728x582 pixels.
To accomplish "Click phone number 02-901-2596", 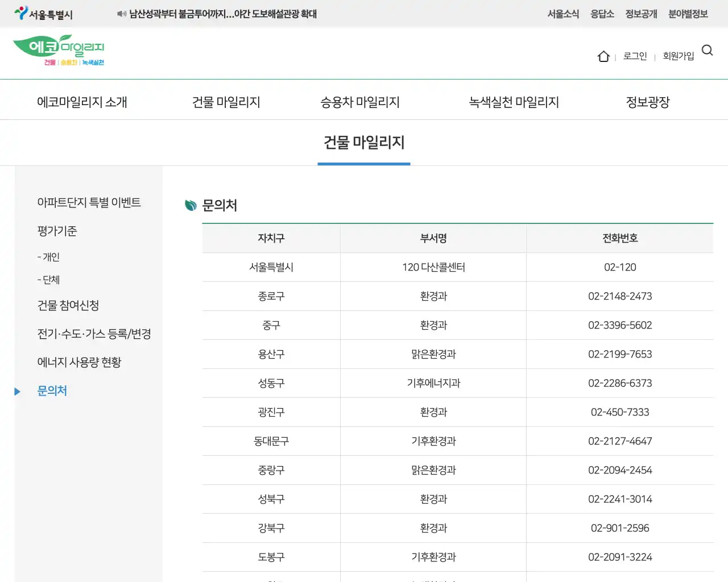I will [x=620, y=528].
